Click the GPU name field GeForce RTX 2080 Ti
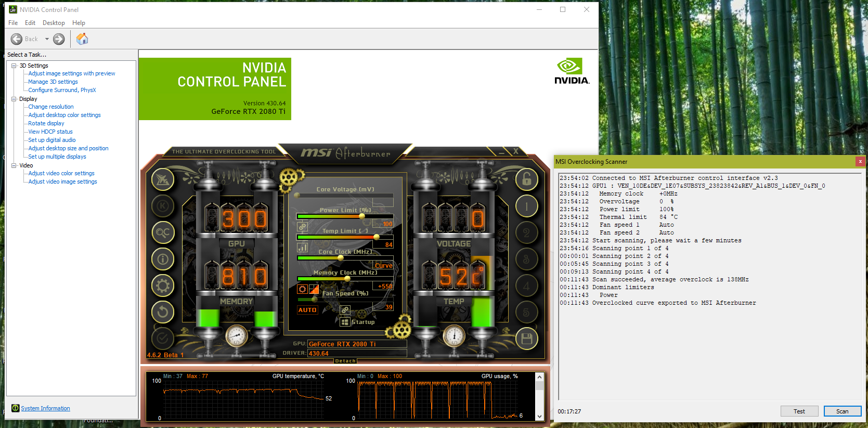This screenshot has height=428, width=868. (x=357, y=344)
